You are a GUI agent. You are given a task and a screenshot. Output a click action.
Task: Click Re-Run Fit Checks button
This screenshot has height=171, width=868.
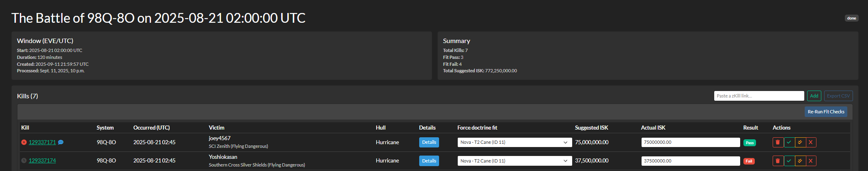click(x=826, y=112)
